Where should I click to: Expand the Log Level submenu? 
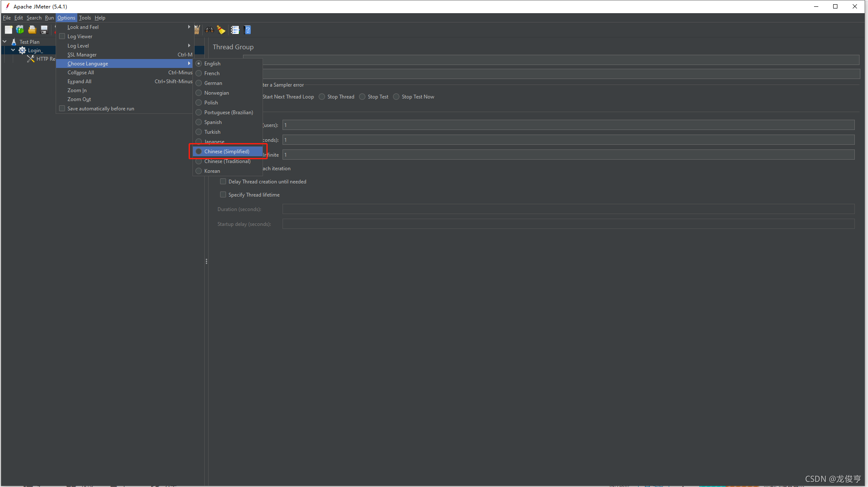125,45
